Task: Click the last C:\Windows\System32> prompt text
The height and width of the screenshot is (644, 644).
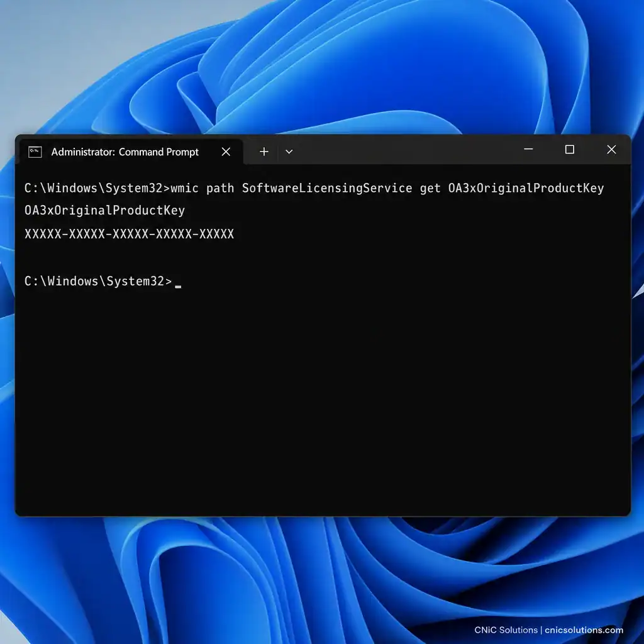Action: pos(98,281)
